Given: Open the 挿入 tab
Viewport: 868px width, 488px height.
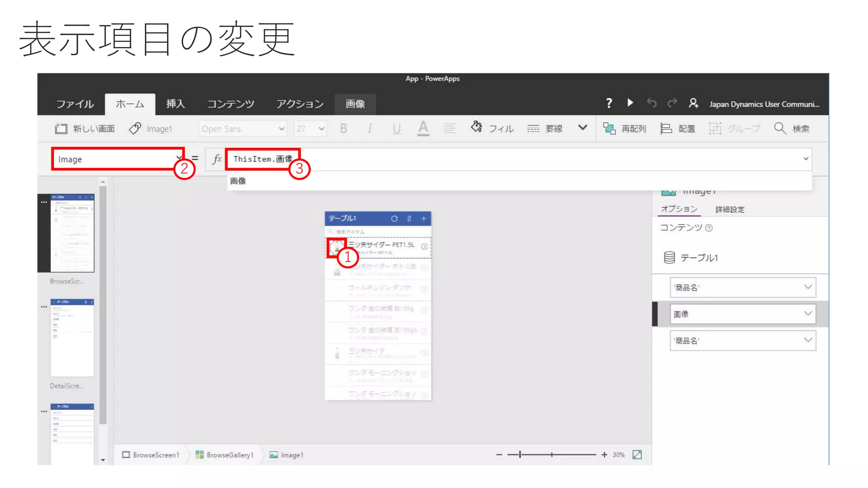Looking at the screenshot, I should click(175, 104).
